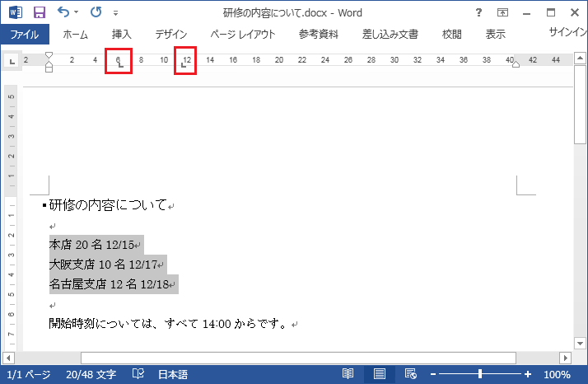Switch to the ホーム tab
Image resolution: width=588 pixels, height=384 pixels.
tap(76, 34)
